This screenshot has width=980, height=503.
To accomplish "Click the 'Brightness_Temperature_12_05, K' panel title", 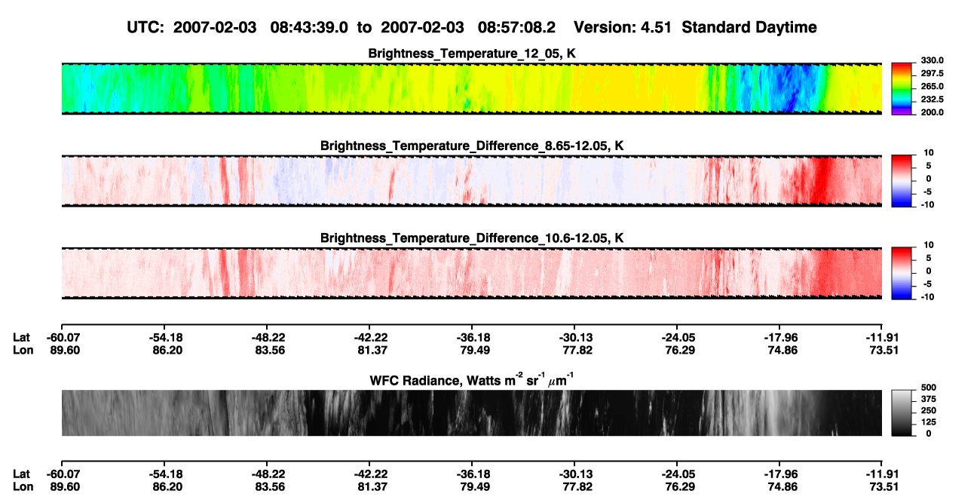I will pyautogui.click(x=472, y=53).
